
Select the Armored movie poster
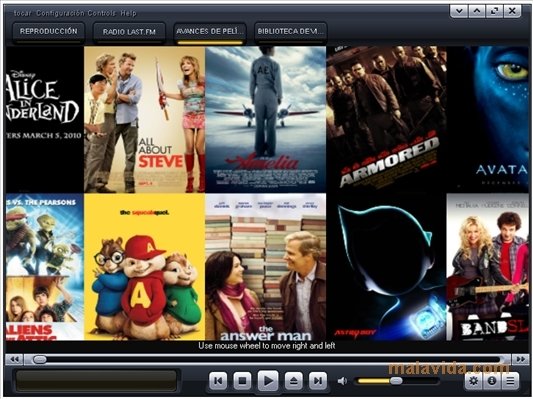pos(386,119)
